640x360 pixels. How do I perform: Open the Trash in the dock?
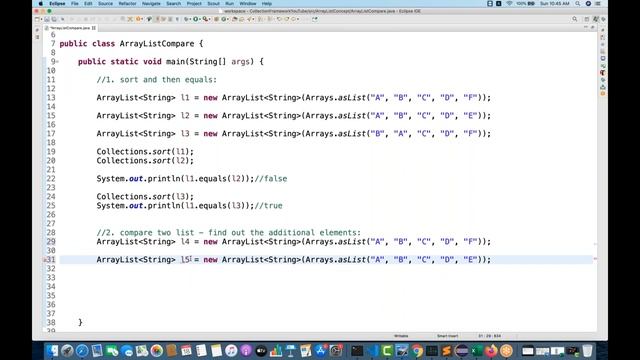coord(586,351)
